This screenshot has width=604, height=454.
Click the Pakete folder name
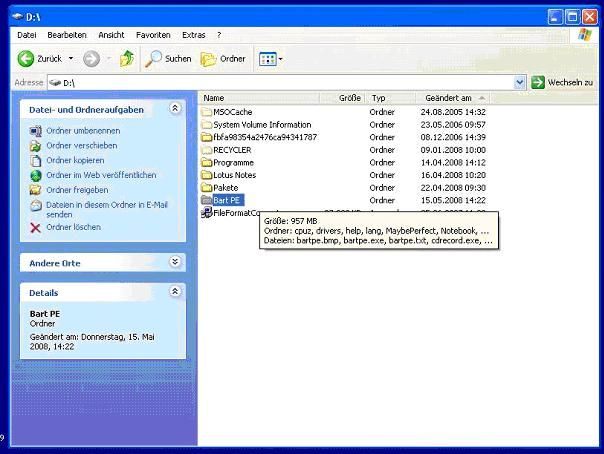(x=226, y=188)
